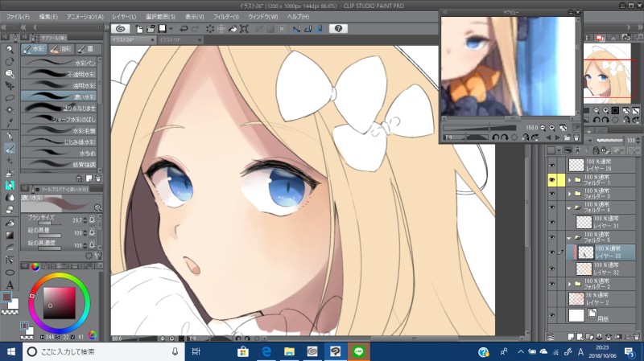Expand フォルダー 3 in layer list

pos(569,194)
